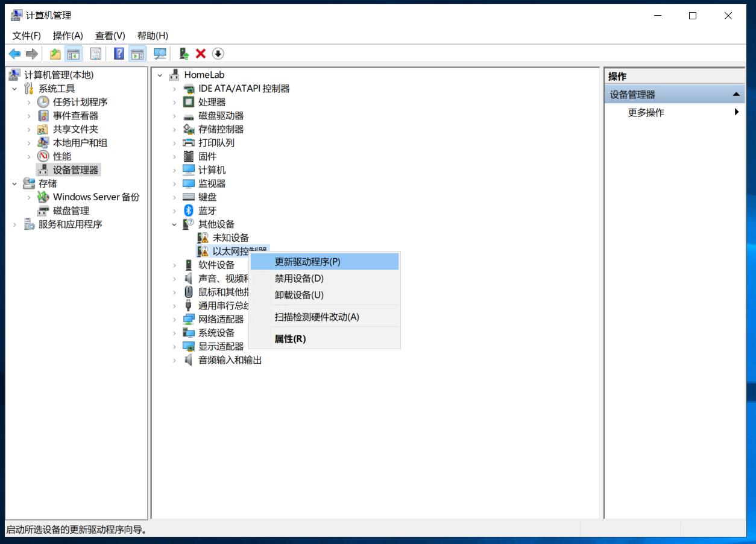Click the blue Help question-mark toolbar icon
Screen dimensions: 756x544
click(x=119, y=54)
